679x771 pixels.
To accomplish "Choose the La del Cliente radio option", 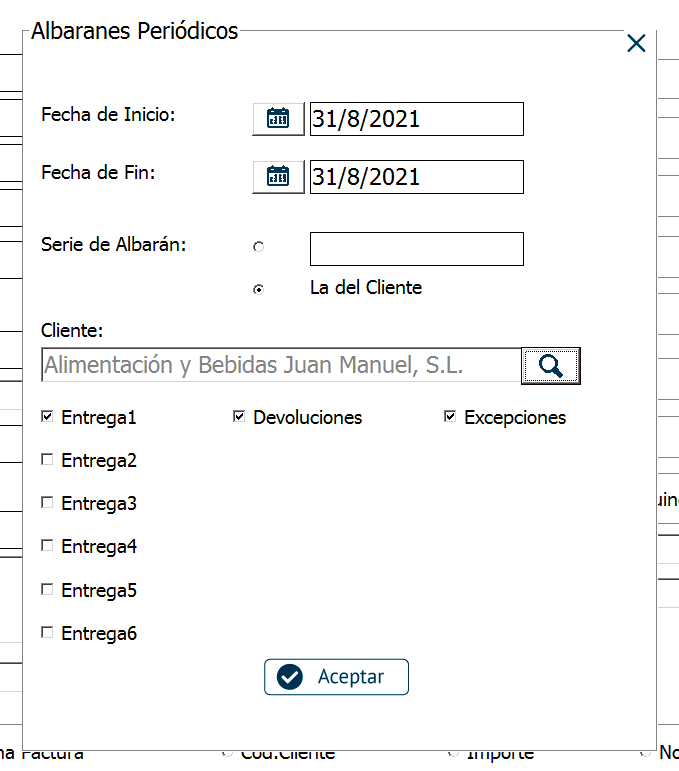I will point(259,289).
